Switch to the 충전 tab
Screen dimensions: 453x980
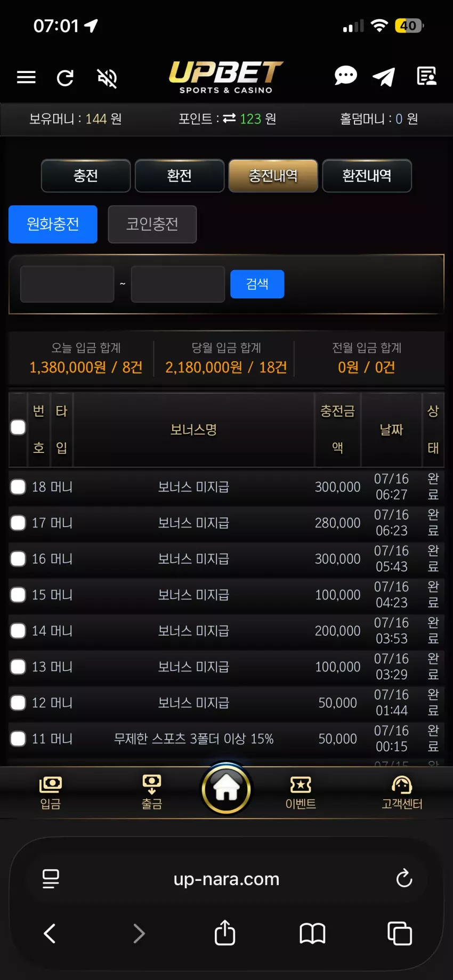pyautogui.click(x=86, y=176)
